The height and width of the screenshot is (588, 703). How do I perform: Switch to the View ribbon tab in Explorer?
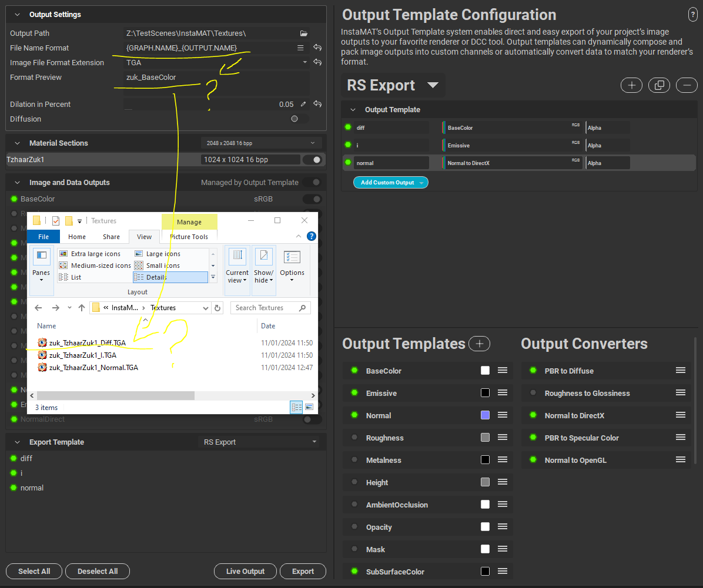point(144,237)
